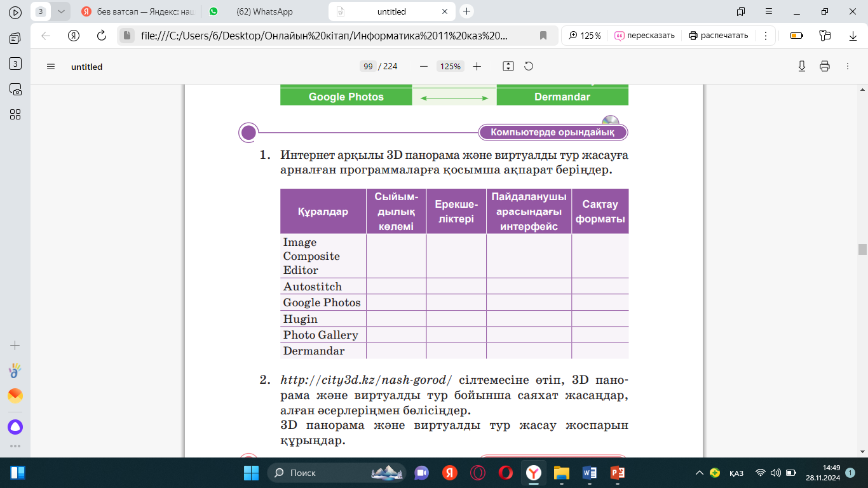Click the vertical scrollbar thumb
This screenshot has height=488, width=868.
coord(862,249)
